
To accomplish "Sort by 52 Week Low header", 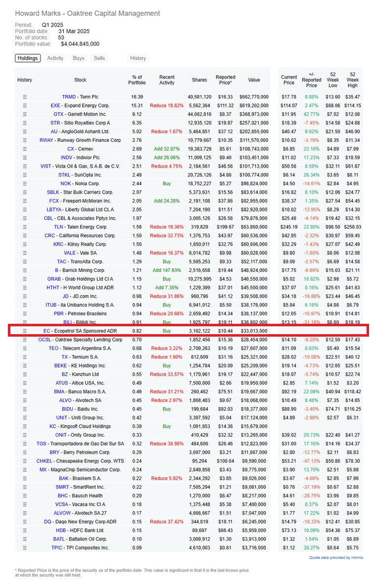I will [333, 80].
